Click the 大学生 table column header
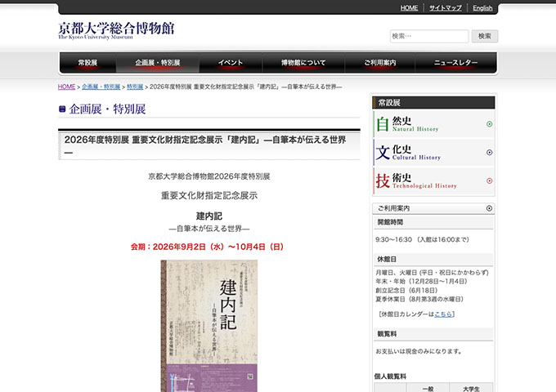The width and height of the screenshot is (556, 392). [x=471, y=388]
